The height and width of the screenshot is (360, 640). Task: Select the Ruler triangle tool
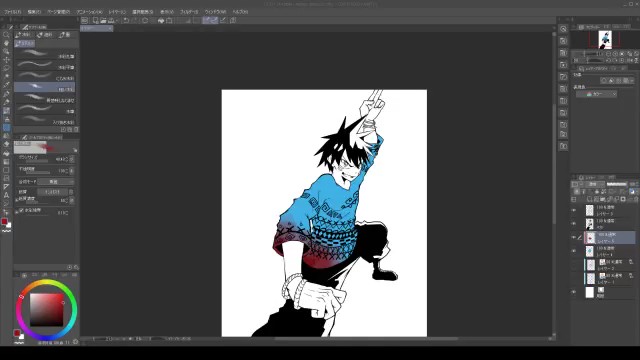[6, 187]
